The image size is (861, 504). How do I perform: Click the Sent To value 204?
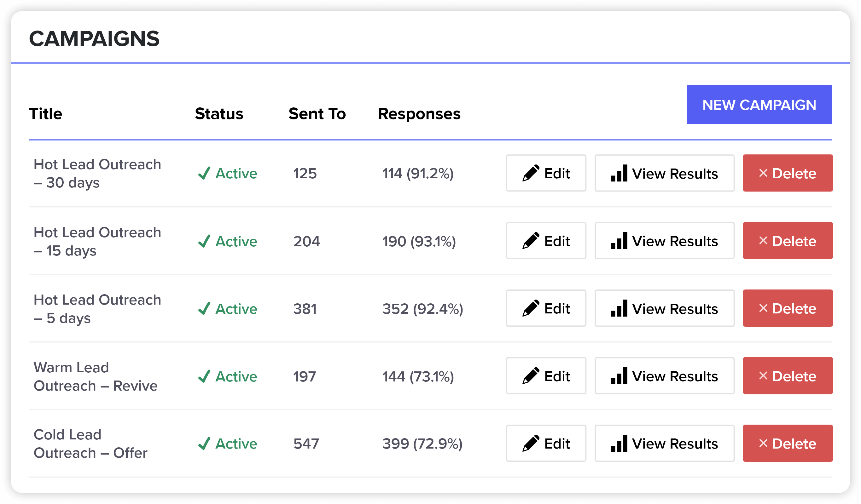tap(307, 241)
